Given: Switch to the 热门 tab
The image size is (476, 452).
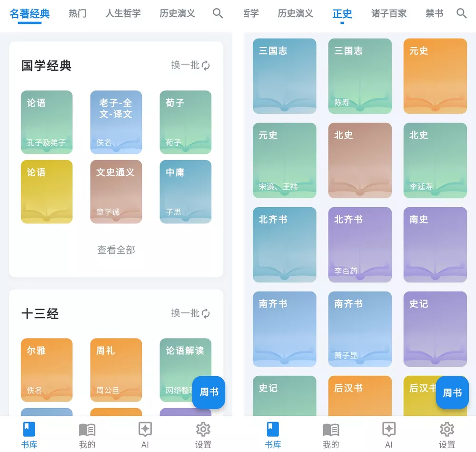Looking at the screenshot, I should pos(77,13).
